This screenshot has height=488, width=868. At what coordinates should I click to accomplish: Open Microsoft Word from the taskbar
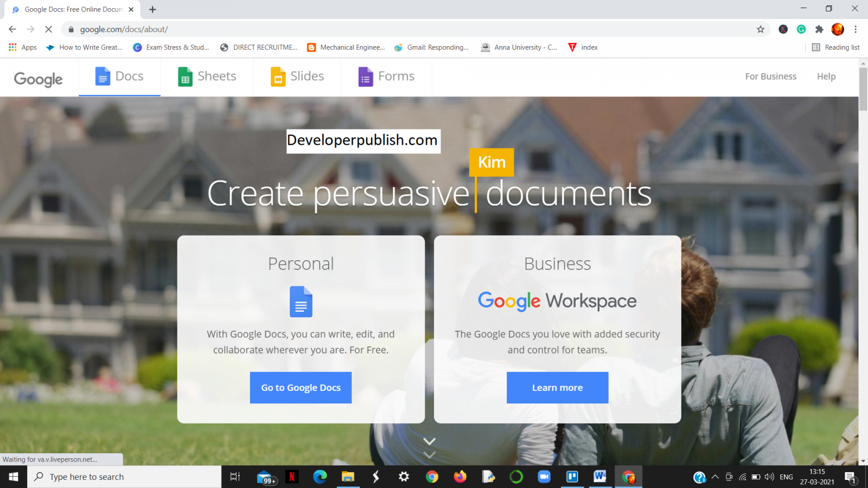point(600,477)
